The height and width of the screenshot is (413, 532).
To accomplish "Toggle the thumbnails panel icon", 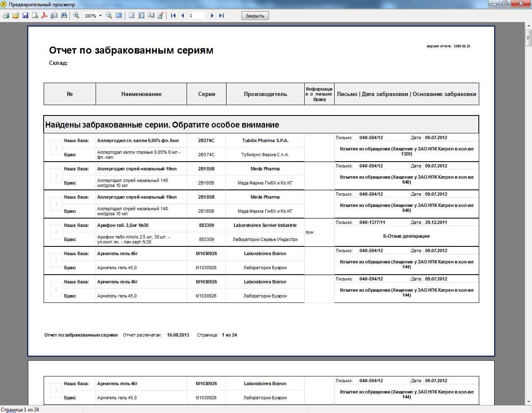I will [x=141, y=15].
